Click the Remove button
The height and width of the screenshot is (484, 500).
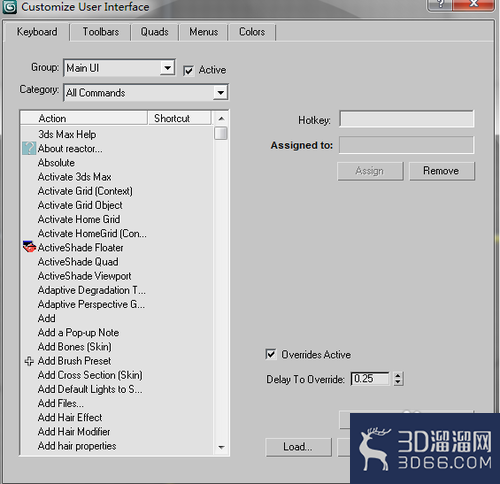click(441, 171)
